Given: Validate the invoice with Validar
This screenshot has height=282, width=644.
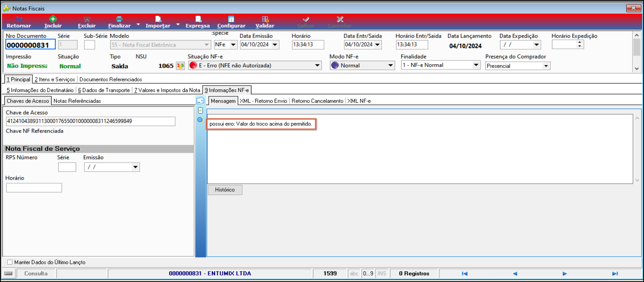Looking at the screenshot, I should (265, 22).
